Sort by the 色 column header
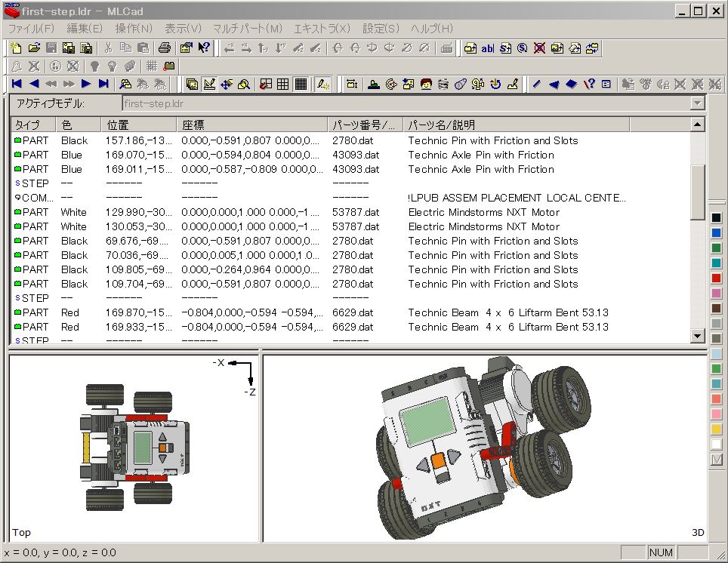 click(79, 125)
